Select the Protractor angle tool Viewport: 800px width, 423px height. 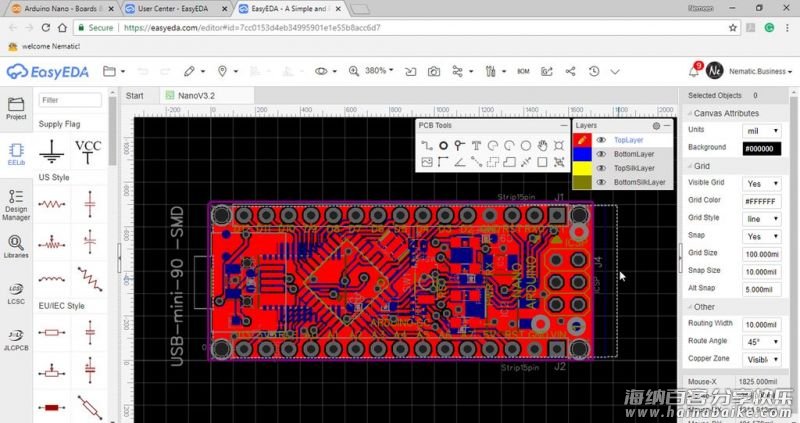[x=460, y=162]
